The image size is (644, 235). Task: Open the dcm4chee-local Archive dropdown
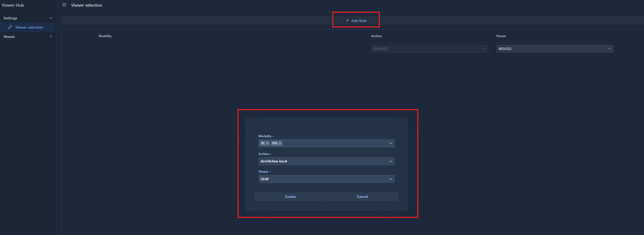(327, 161)
